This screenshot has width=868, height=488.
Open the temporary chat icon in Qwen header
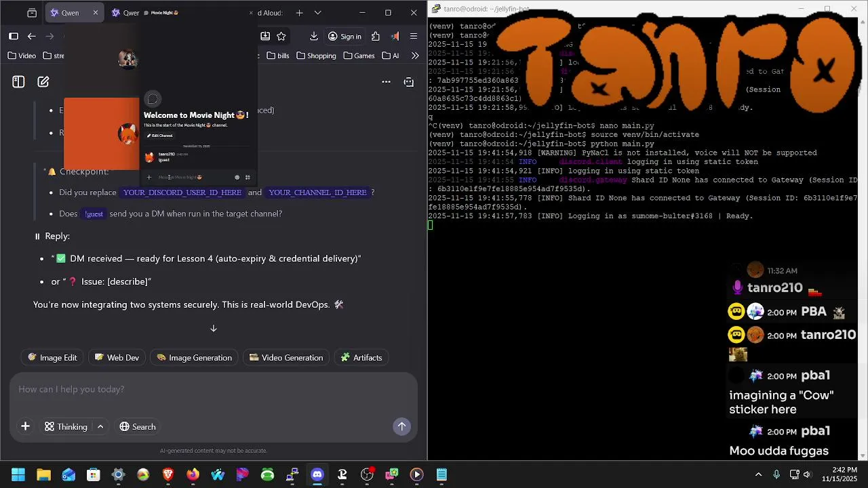(408, 82)
